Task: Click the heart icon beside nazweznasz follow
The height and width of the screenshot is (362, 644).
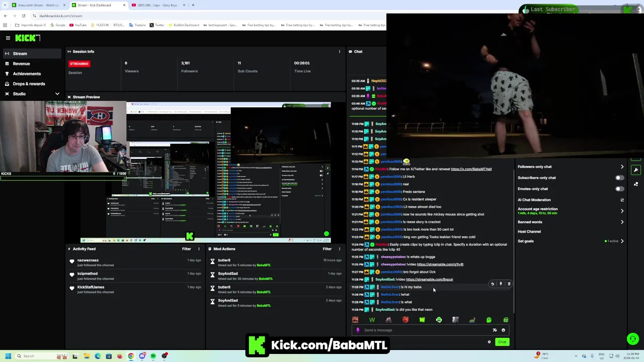Action: 72,262
